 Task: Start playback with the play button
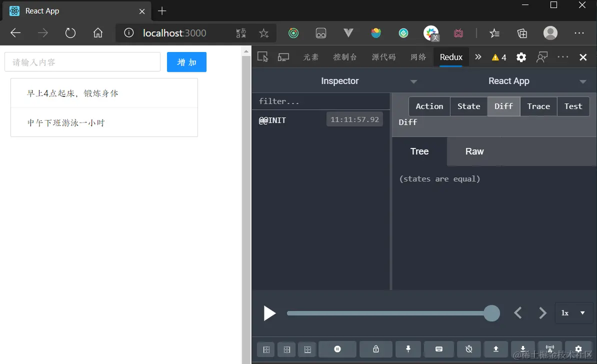269,313
